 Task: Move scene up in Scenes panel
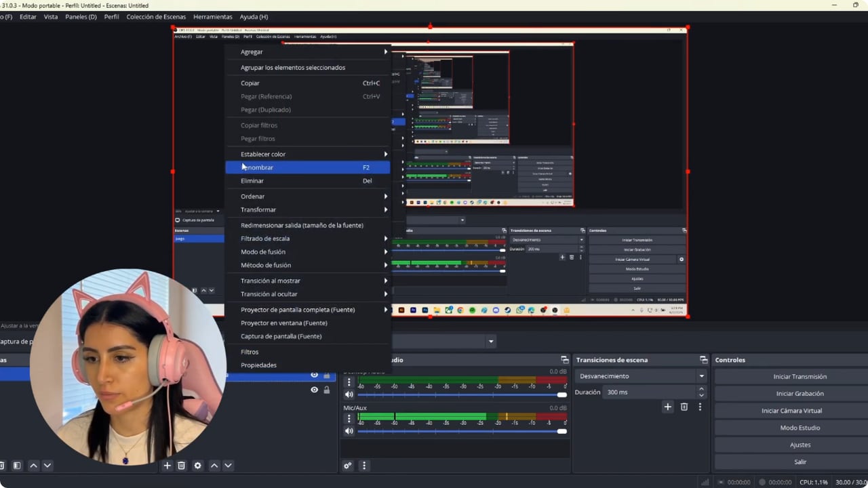[x=33, y=466]
